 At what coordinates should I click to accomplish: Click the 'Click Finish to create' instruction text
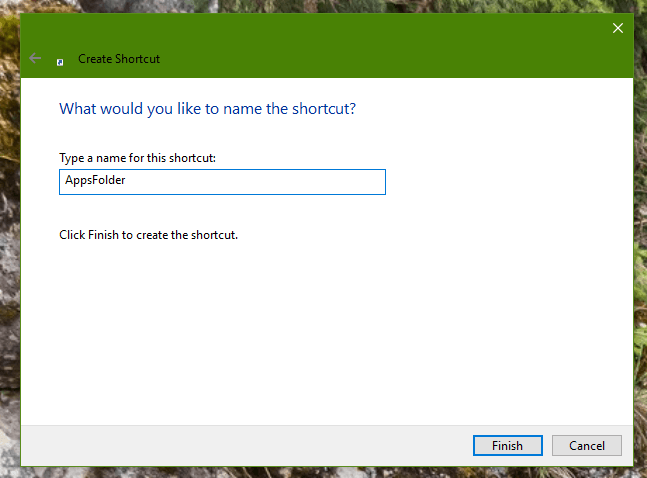[149, 235]
